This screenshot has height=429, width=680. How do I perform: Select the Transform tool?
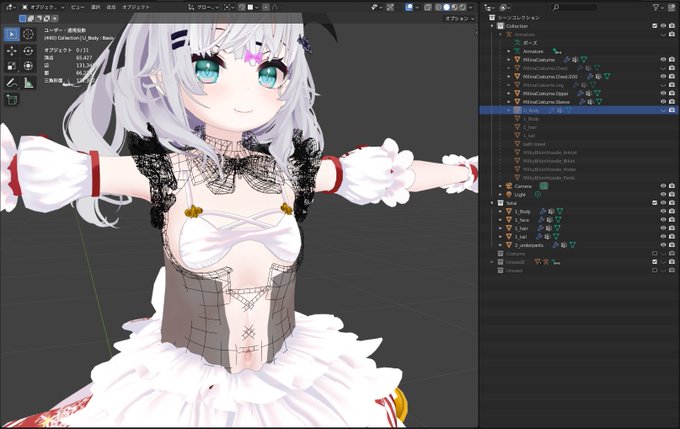28,66
